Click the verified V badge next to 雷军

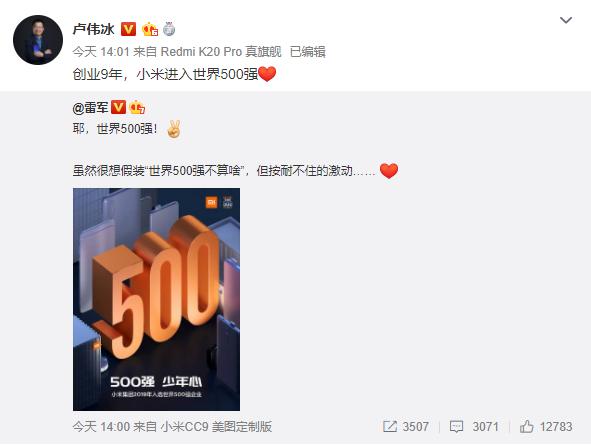pyautogui.click(x=118, y=107)
